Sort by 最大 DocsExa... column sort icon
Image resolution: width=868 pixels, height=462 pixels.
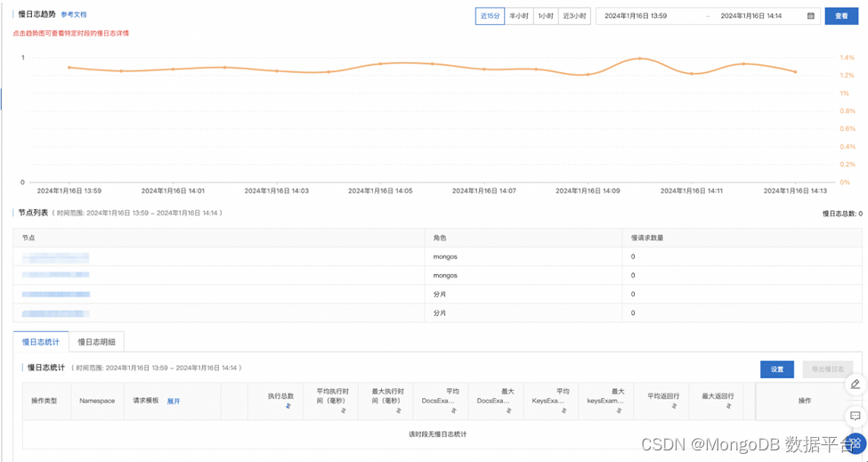point(508,410)
